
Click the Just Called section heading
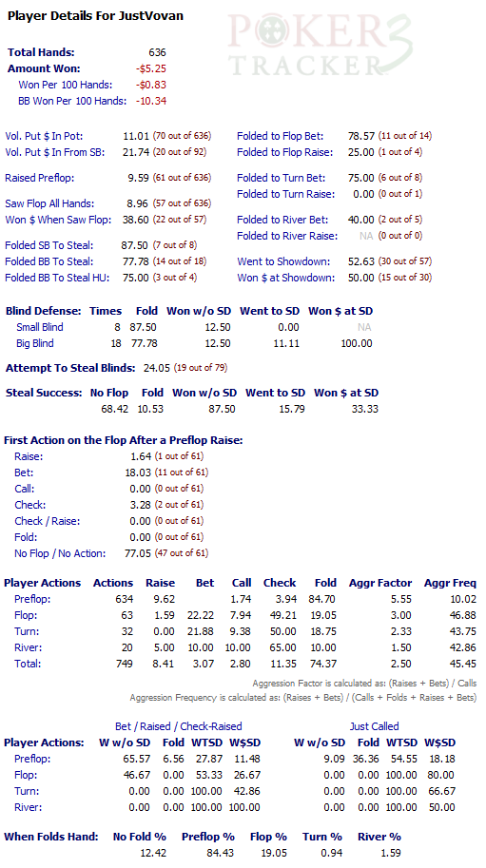tap(374, 726)
